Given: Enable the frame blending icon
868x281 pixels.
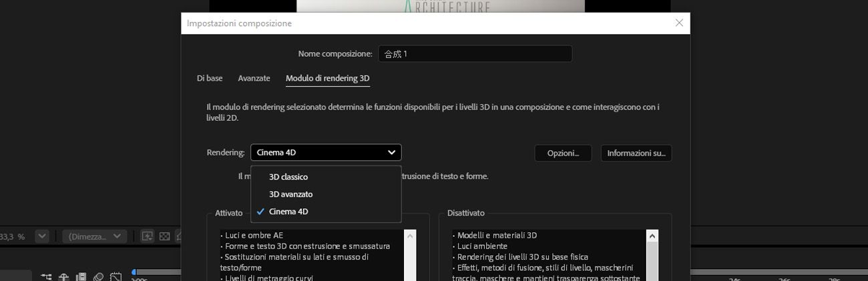Looking at the screenshot, I should (81, 277).
